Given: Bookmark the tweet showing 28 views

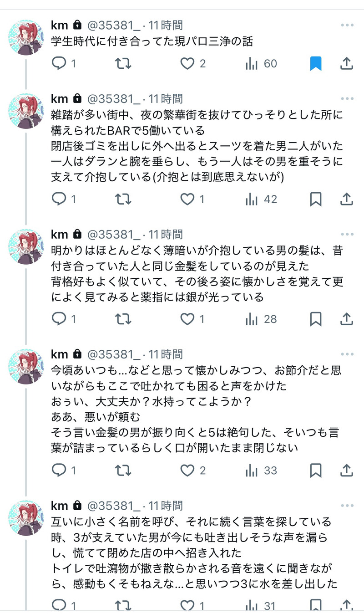Looking at the screenshot, I should coord(316,319).
